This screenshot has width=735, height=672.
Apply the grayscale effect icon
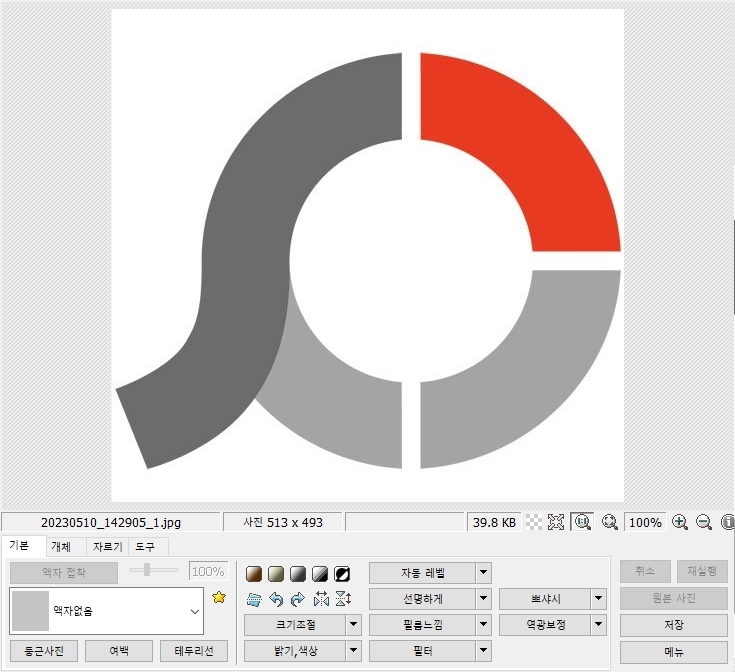[298, 574]
